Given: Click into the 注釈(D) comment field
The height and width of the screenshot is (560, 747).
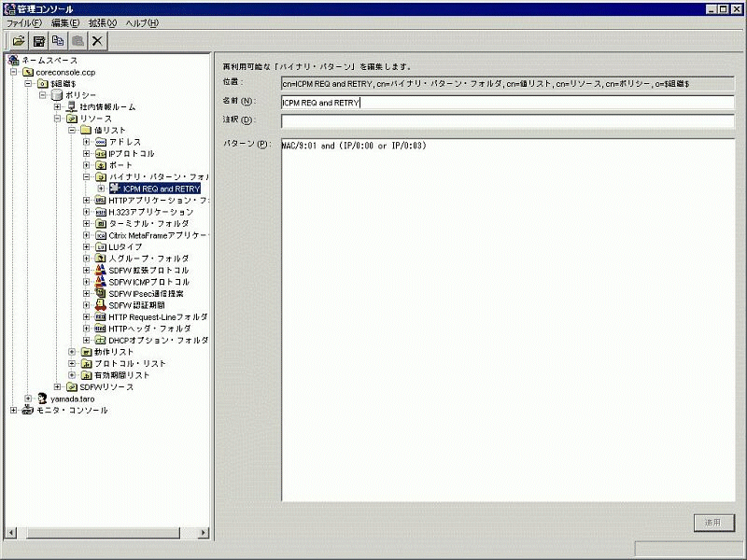Looking at the screenshot, I should pyautogui.click(x=507, y=120).
